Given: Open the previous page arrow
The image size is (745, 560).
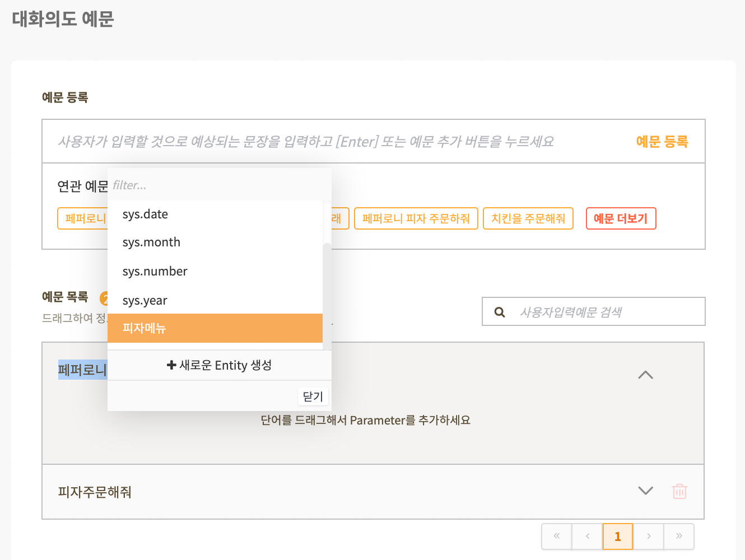Looking at the screenshot, I should (x=588, y=536).
